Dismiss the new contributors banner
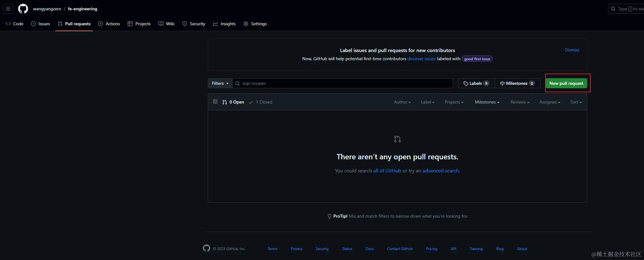This screenshot has width=644, height=260. tap(572, 50)
